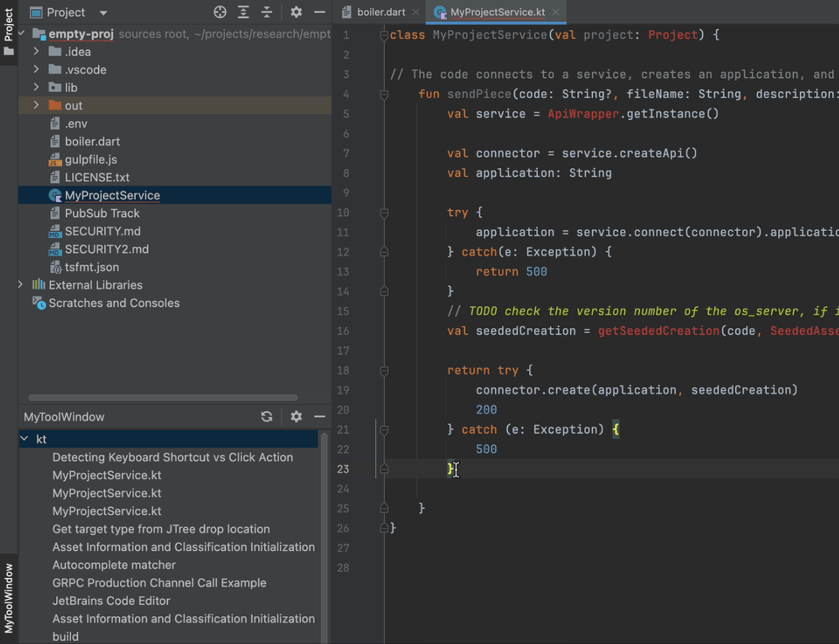This screenshot has height=644, width=839.
Task: Click 'Get target type from JTree drop location'
Action: coord(161,529)
